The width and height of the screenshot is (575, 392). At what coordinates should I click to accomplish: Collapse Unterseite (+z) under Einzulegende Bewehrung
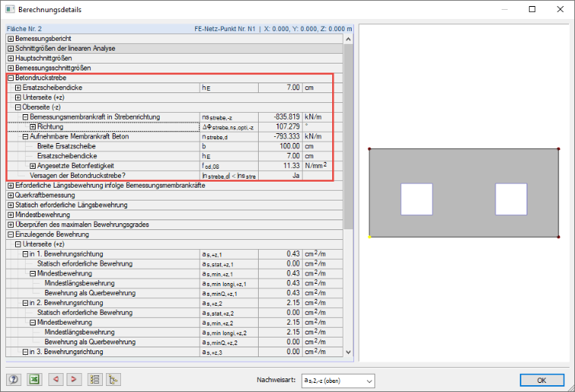pyautogui.click(x=18, y=244)
